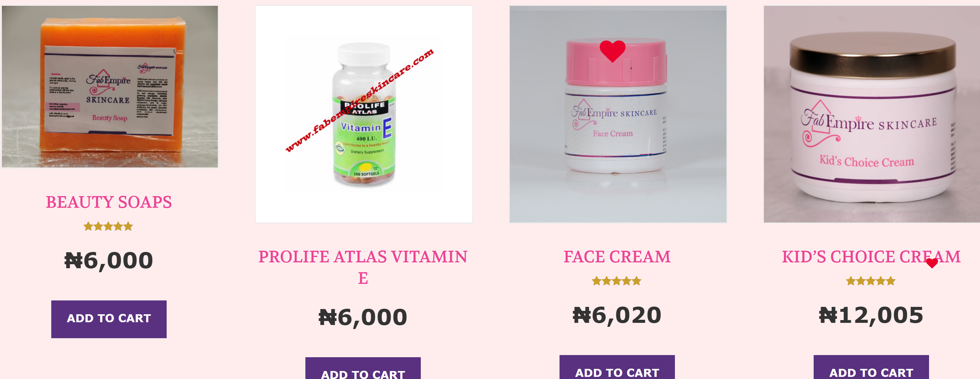Click the red heart on Face Cream image

[613, 51]
